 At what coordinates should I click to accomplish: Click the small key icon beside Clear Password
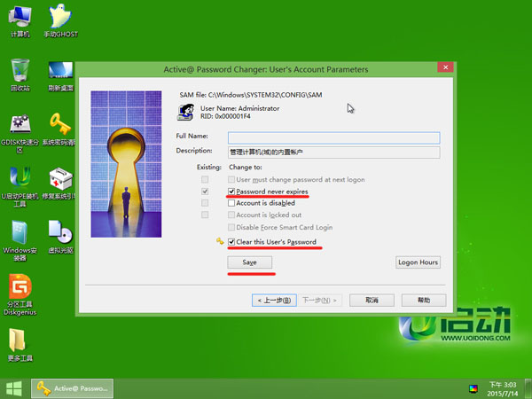coord(220,241)
